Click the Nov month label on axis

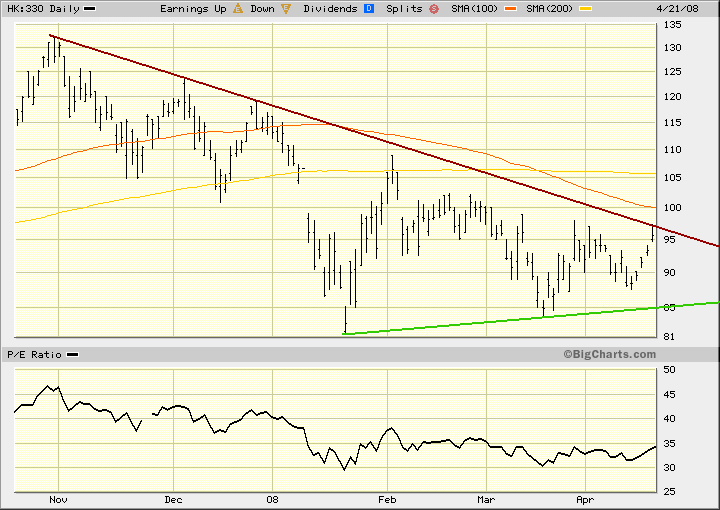pyautogui.click(x=58, y=499)
